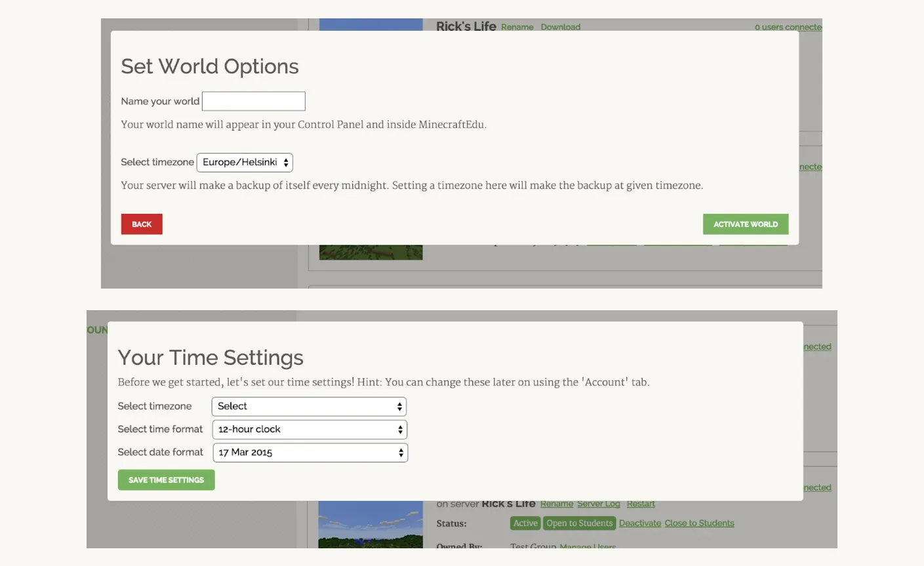
Task: Click the Server Log link
Action: coord(599,504)
